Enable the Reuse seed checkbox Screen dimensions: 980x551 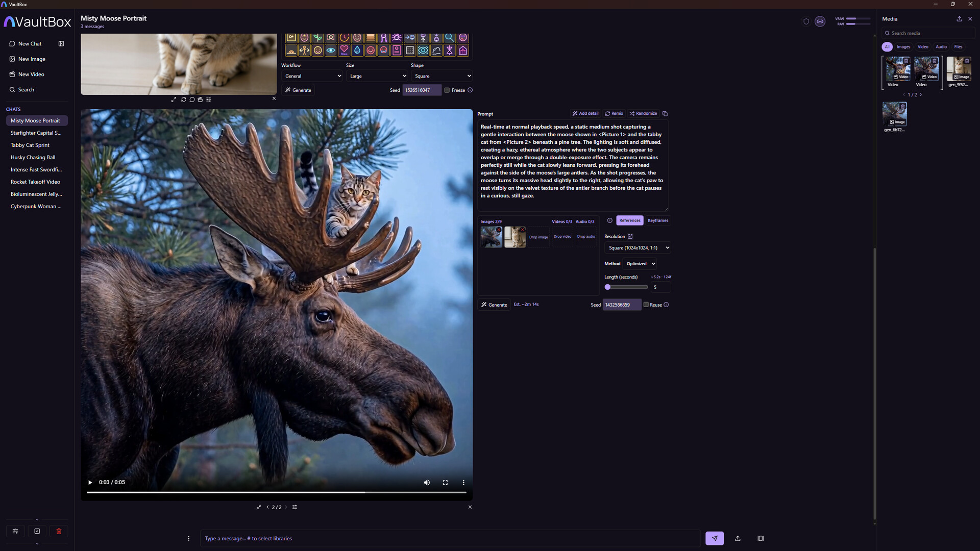pos(646,305)
